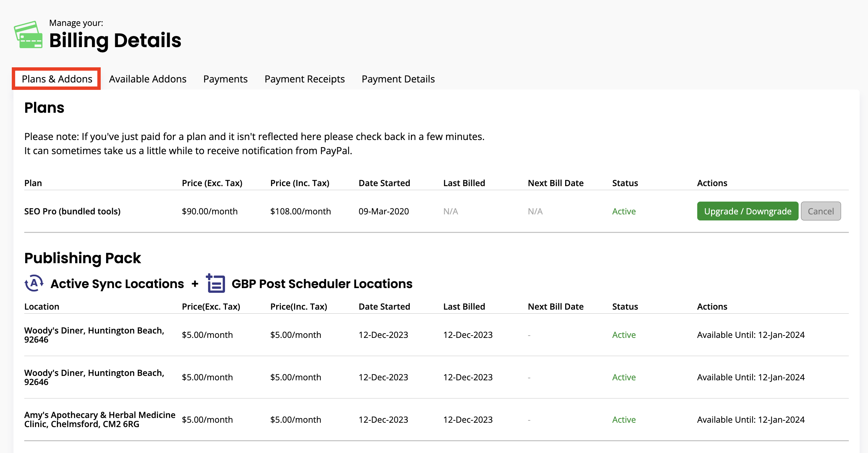The width and height of the screenshot is (868, 453).
Task: Switch to the Available Addons tab
Action: click(x=148, y=79)
